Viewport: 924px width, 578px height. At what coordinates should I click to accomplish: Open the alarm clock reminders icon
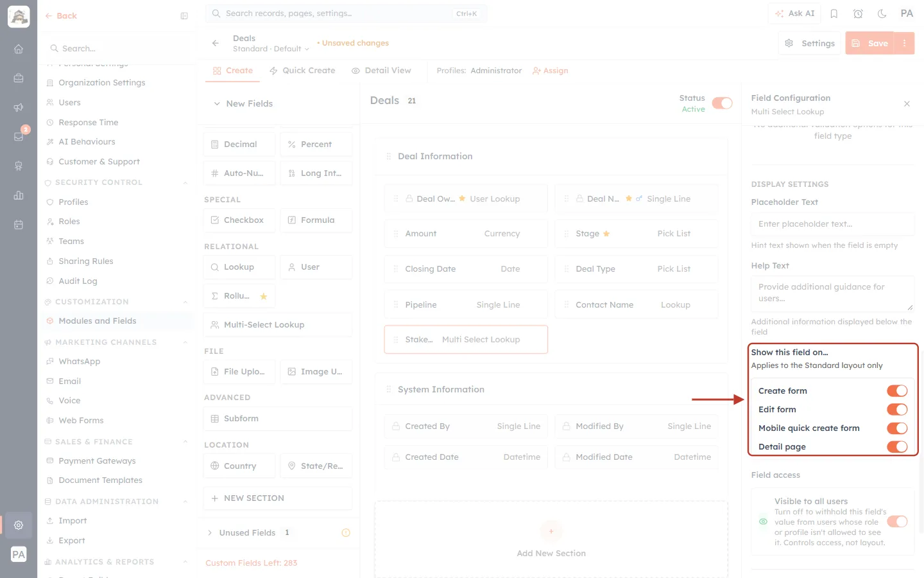tap(858, 13)
